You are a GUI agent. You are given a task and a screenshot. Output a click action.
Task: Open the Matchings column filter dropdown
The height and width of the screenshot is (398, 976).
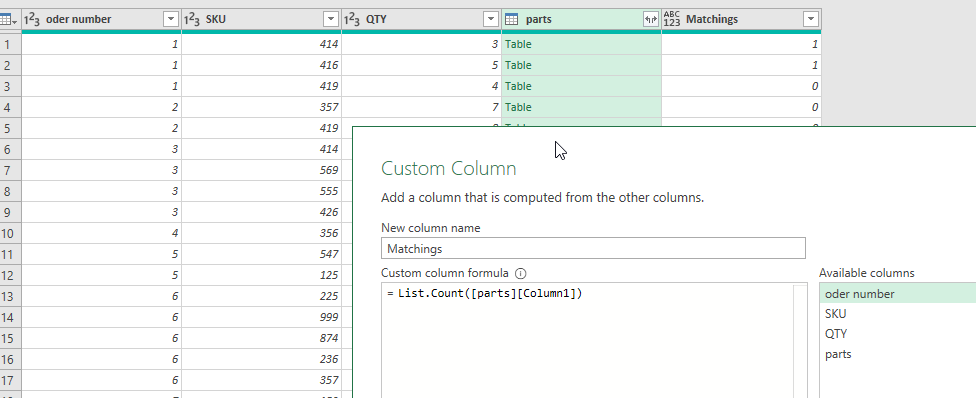tap(810, 19)
